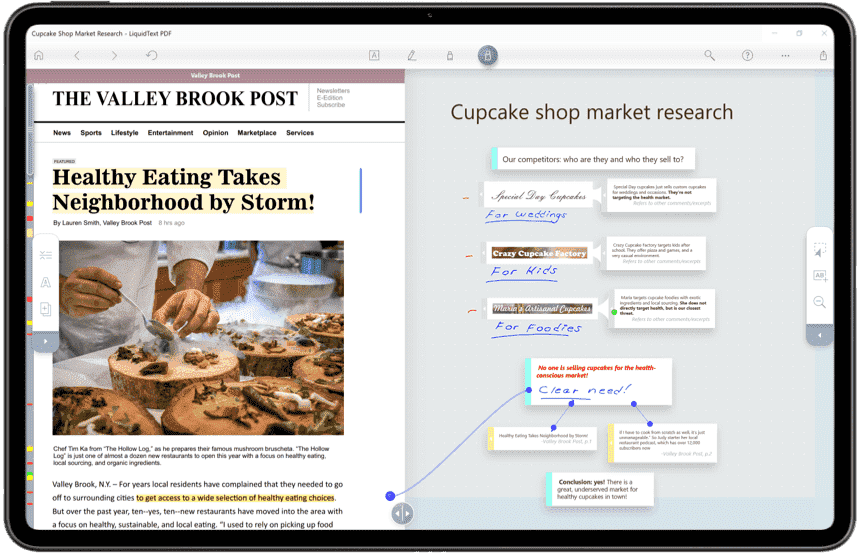Click the collapse-lines icon in left palette
The image size is (860, 556).
46,256
